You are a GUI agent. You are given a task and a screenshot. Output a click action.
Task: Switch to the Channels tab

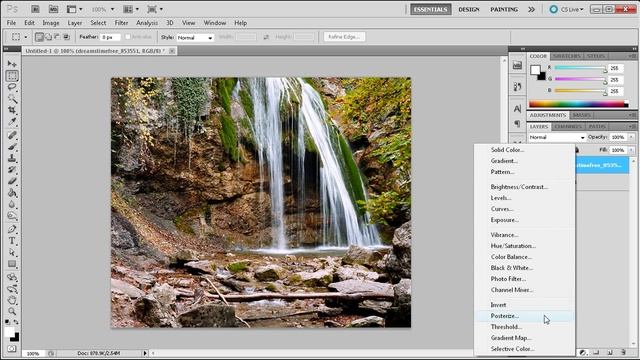(x=568, y=127)
